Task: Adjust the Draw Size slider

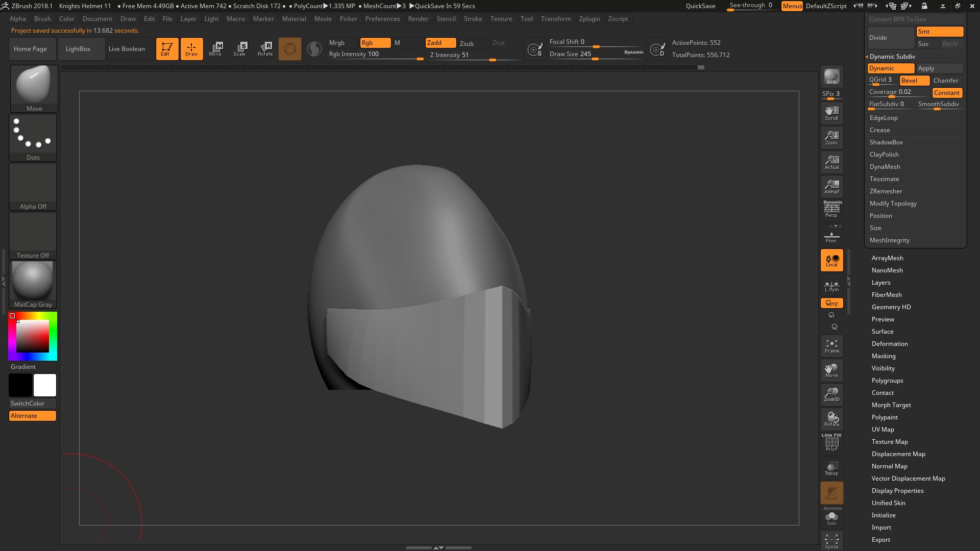Action: (596, 54)
